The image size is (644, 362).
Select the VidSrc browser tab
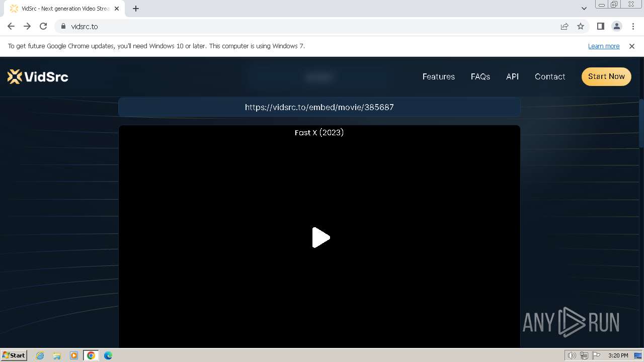point(64,9)
